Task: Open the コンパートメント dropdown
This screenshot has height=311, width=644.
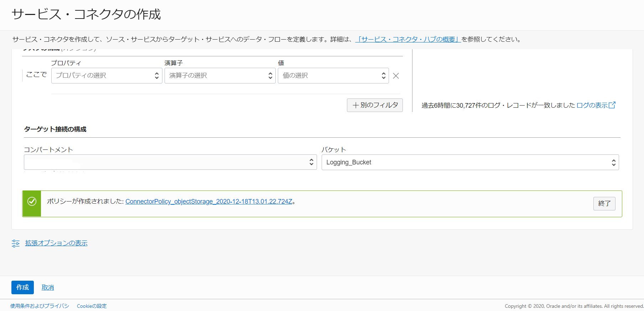Action: pyautogui.click(x=170, y=162)
